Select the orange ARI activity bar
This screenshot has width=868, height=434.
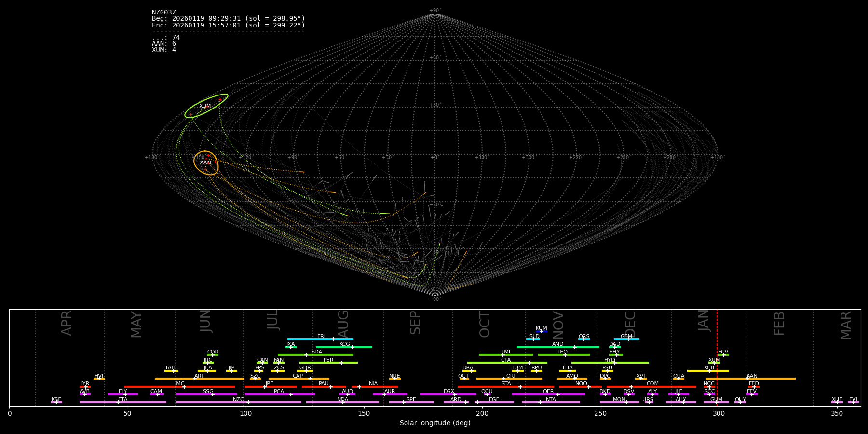(x=200, y=379)
